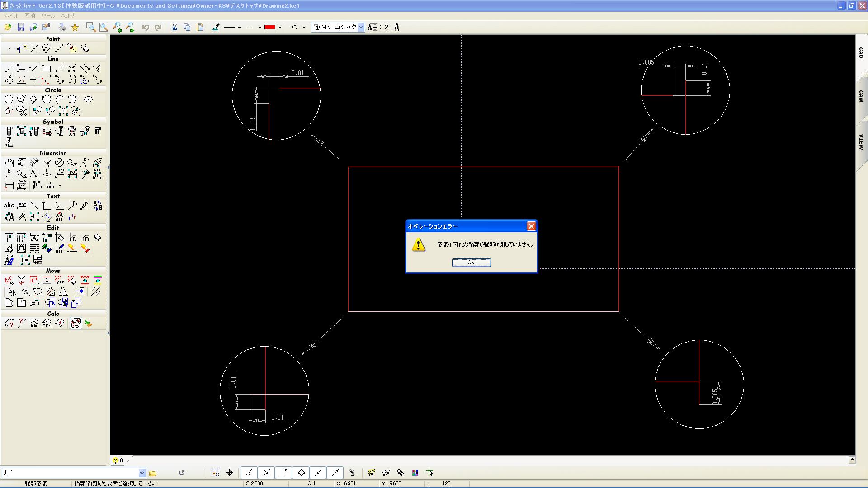
Task: Switch to the CAM side tab
Action: coord(861,96)
